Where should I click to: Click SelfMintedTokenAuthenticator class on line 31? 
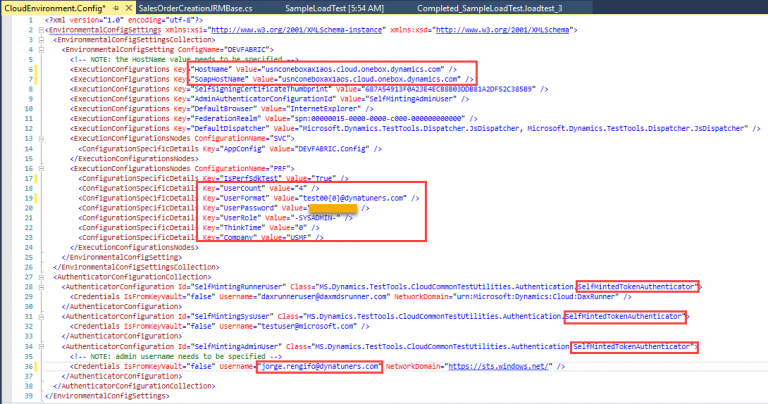pyautogui.click(x=624, y=316)
